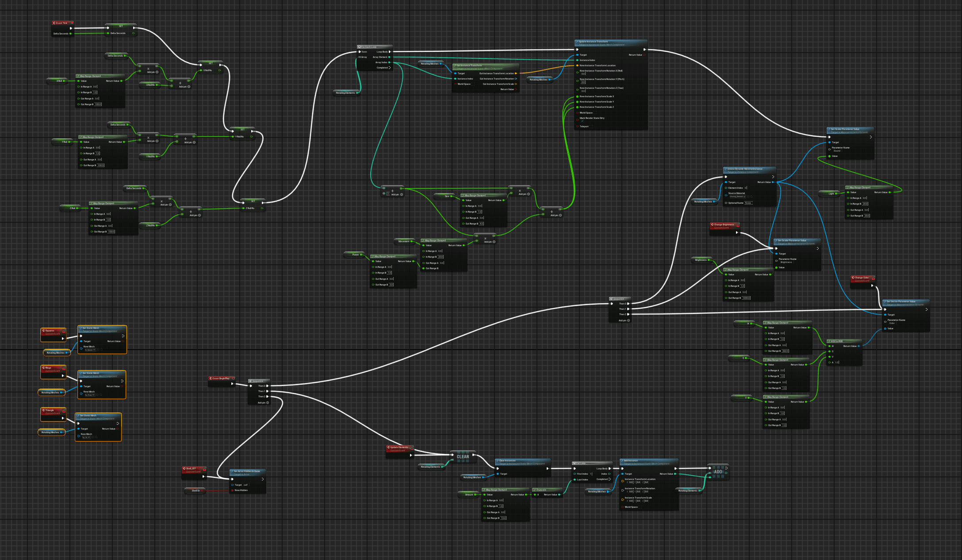Click the Event Tick node's red delegate pin
The width and height of the screenshot is (962, 560).
click(x=72, y=23)
